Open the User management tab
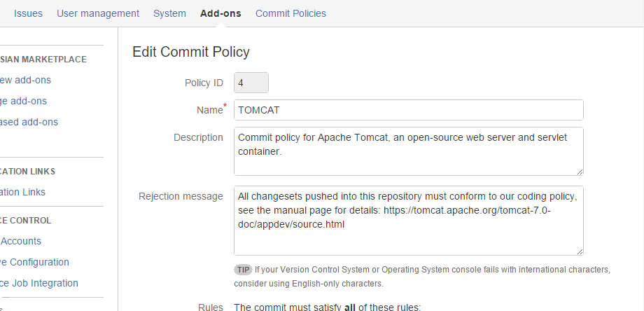 pyautogui.click(x=98, y=13)
